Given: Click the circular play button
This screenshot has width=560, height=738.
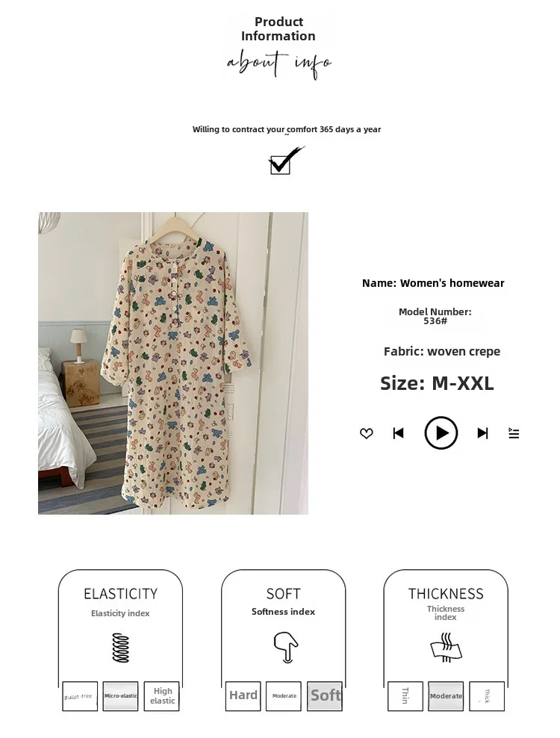Looking at the screenshot, I should pos(441,433).
